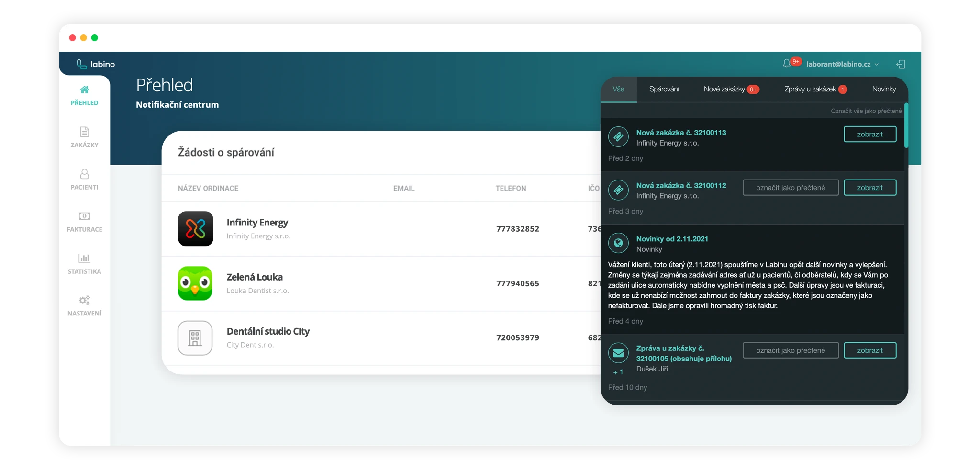This screenshot has height=472, width=980.
Task: Switch to the Vše tab
Action: click(618, 90)
